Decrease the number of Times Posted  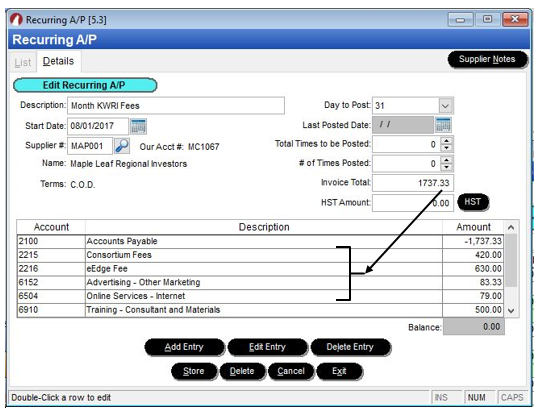[x=446, y=167]
